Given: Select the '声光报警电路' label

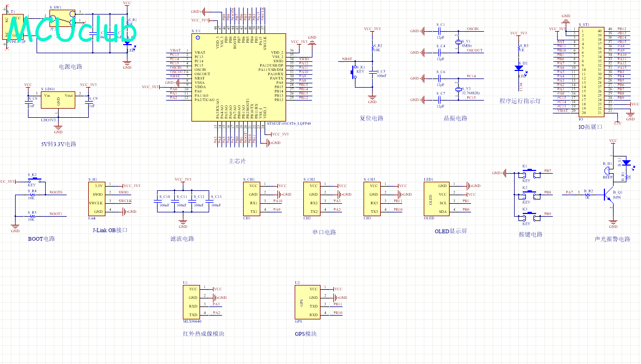Looking at the screenshot, I should (612, 239).
